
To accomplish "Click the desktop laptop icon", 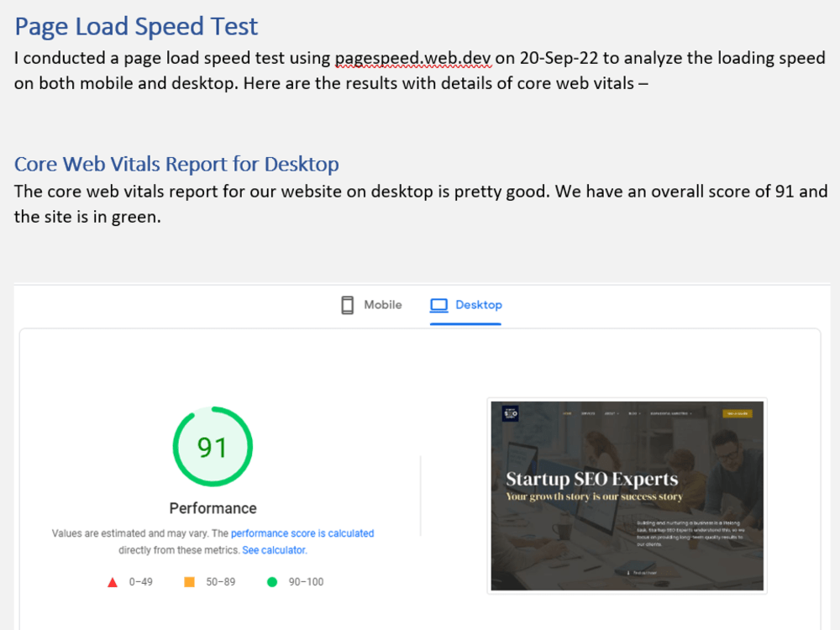I will pyautogui.click(x=438, y=305).
